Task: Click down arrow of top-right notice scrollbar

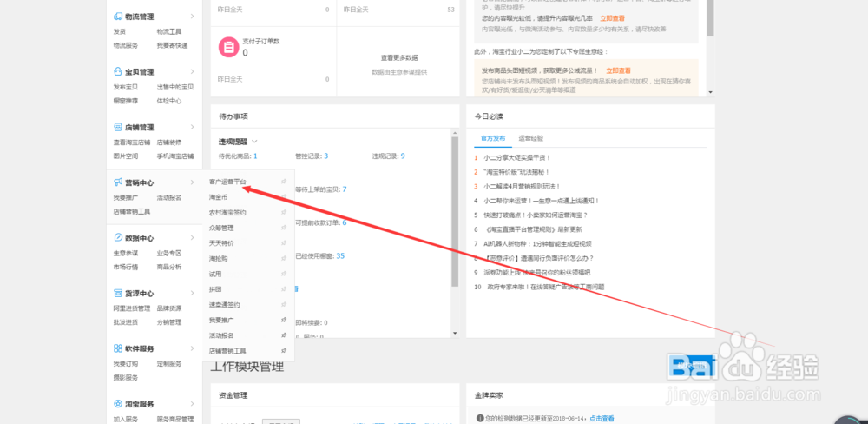Action: [711, 93]
